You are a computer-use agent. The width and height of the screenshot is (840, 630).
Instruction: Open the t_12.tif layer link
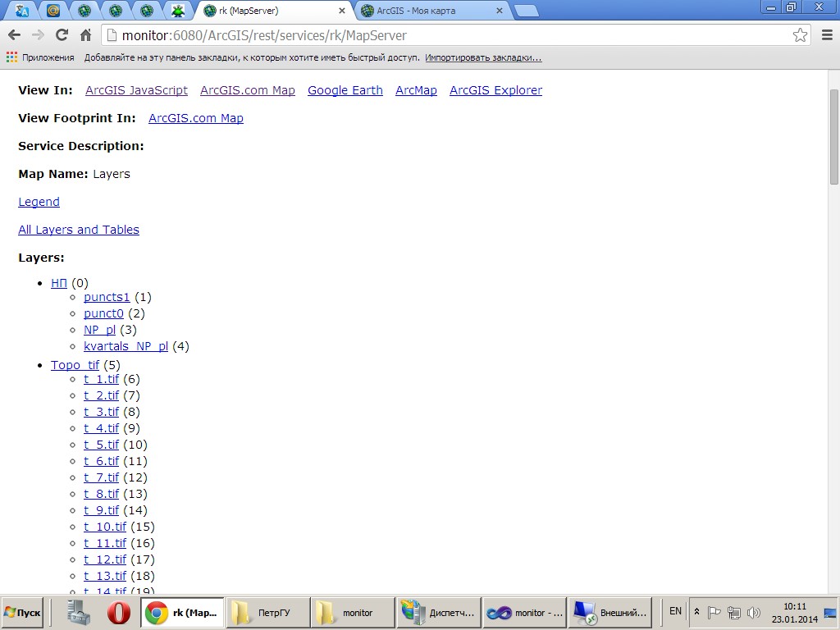click(105, 559)
